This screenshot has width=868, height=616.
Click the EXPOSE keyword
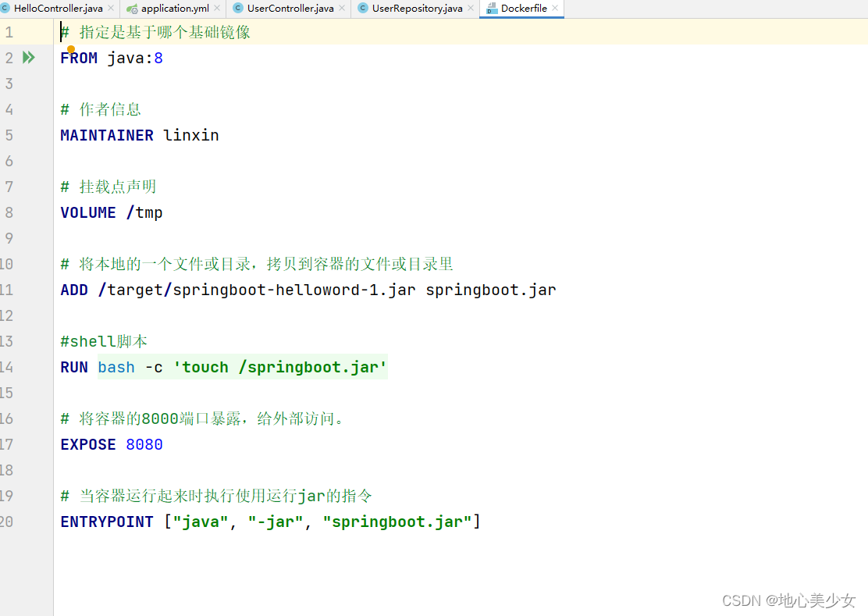[x=88, y=445]
